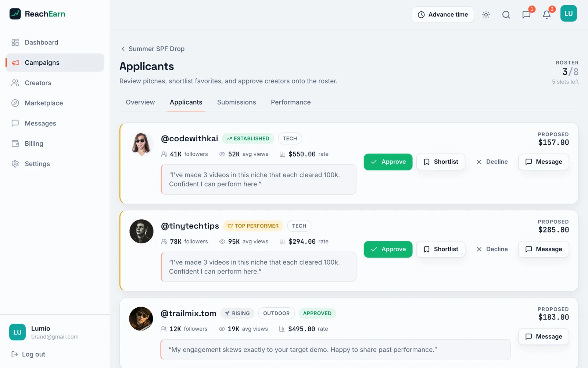Approve @tinytechtips' application
This screenshot has width=588, height=368.
(x=388, y=249)
